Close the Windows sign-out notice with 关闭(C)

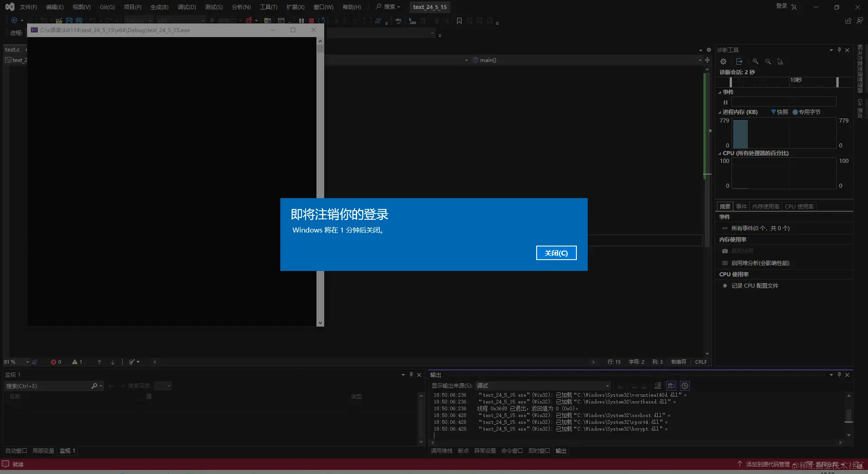pos(556,253)
